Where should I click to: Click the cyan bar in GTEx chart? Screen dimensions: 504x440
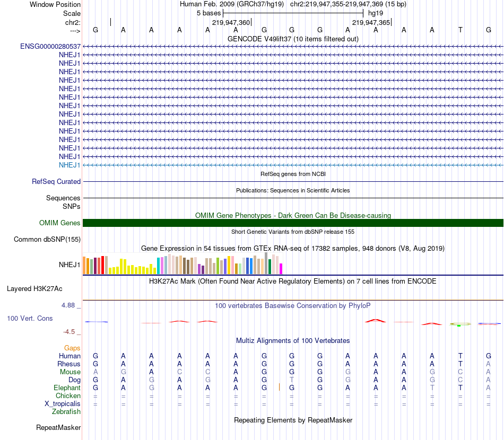point(159,266)
